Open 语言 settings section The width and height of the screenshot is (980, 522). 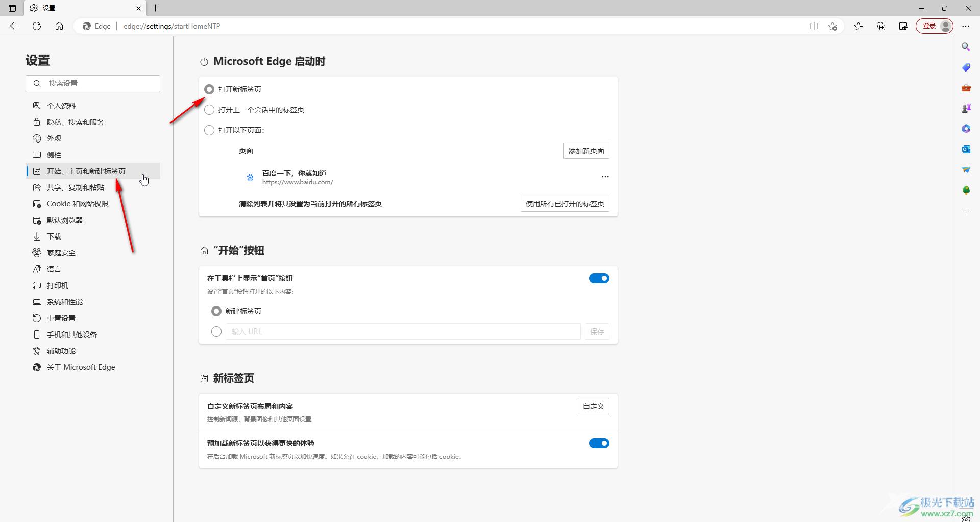pos(93,269)
